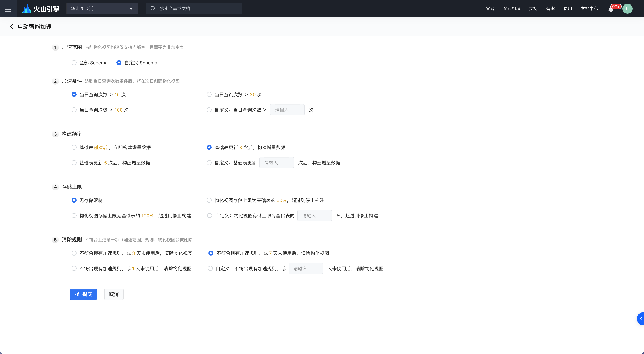Select clear after 7 天未使用 option

[x=211, y=253]
